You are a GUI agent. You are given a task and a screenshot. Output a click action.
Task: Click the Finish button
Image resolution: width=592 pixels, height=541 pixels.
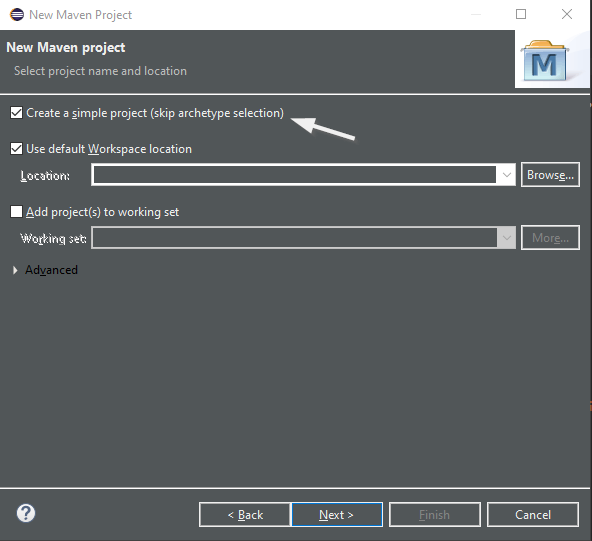(435, 515)
